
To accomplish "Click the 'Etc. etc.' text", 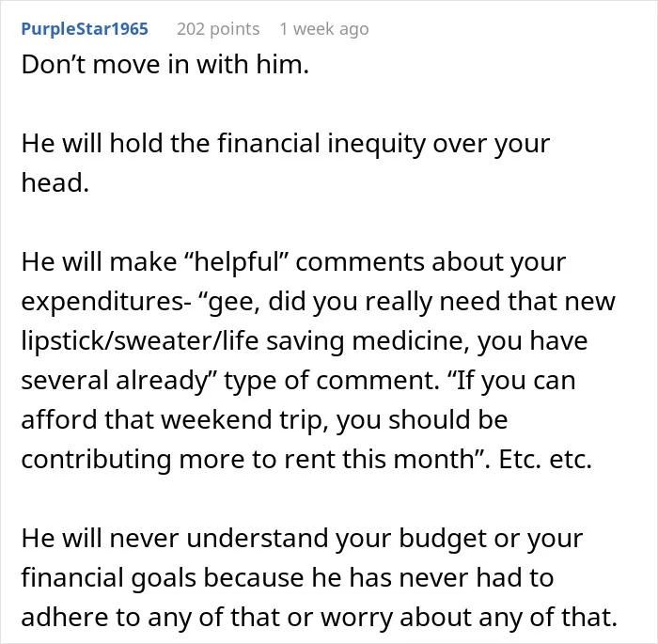I will tap(545, 460).
